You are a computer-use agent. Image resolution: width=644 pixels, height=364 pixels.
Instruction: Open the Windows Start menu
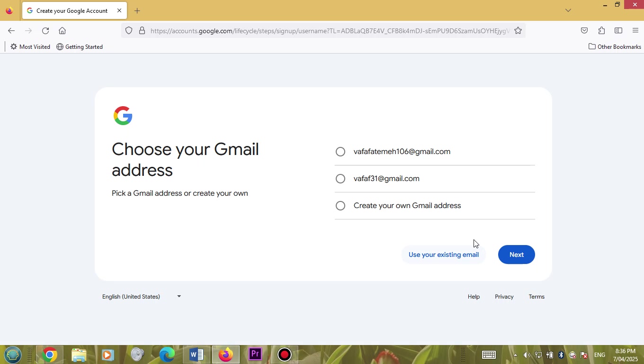point(13,355)
